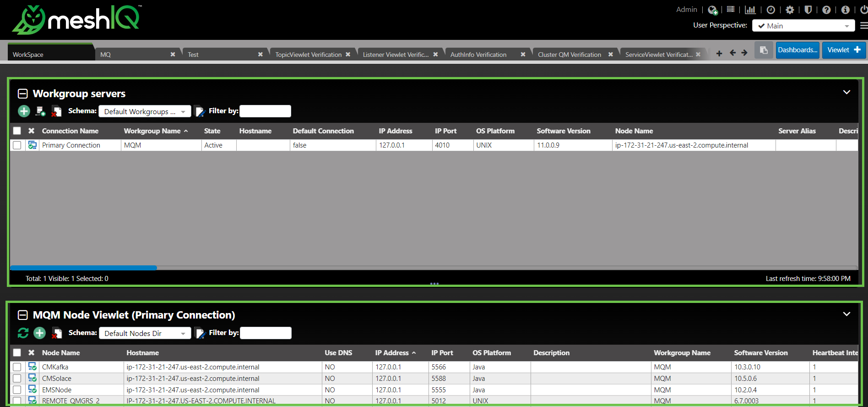Click the meshIQ logo
868x407 pixels.
76,20
